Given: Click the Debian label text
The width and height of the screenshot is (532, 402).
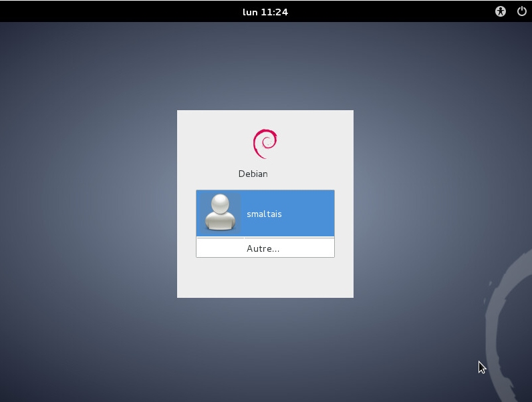Looking at the screenshot, I should tap(253, 174).
